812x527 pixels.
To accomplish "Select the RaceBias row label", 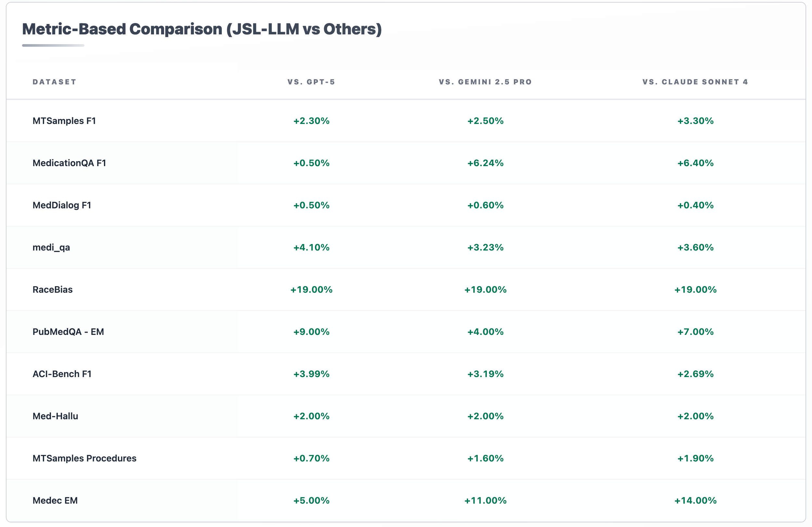I will coord(53,289).
